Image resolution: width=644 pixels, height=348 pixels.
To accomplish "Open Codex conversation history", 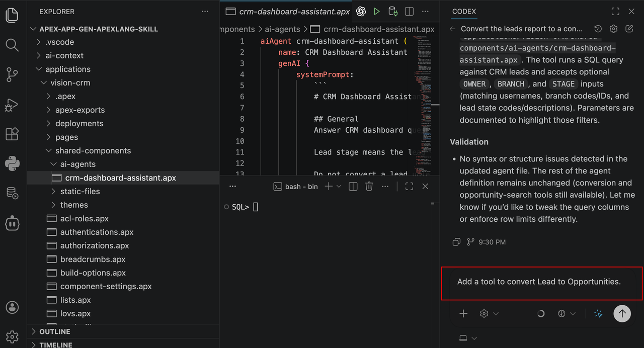I will pyautogui.click(x=598, y=29).
